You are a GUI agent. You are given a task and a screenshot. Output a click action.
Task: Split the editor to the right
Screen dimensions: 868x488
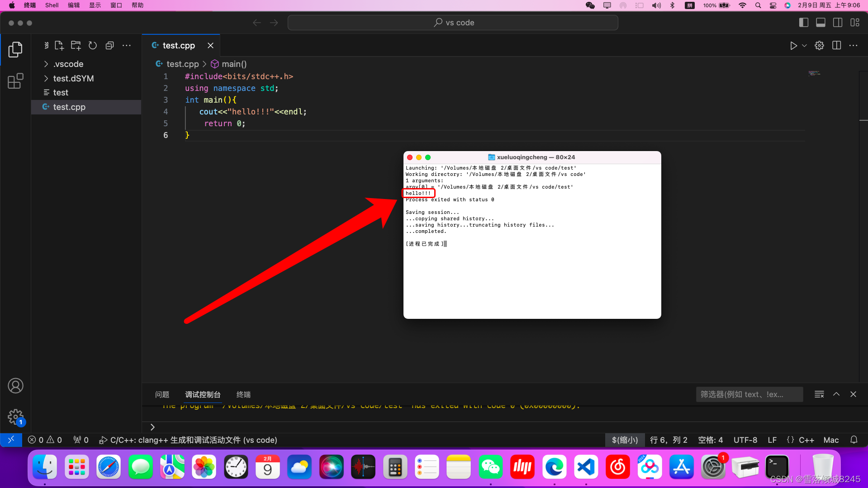pyautogui.click(x=836, y=46)
